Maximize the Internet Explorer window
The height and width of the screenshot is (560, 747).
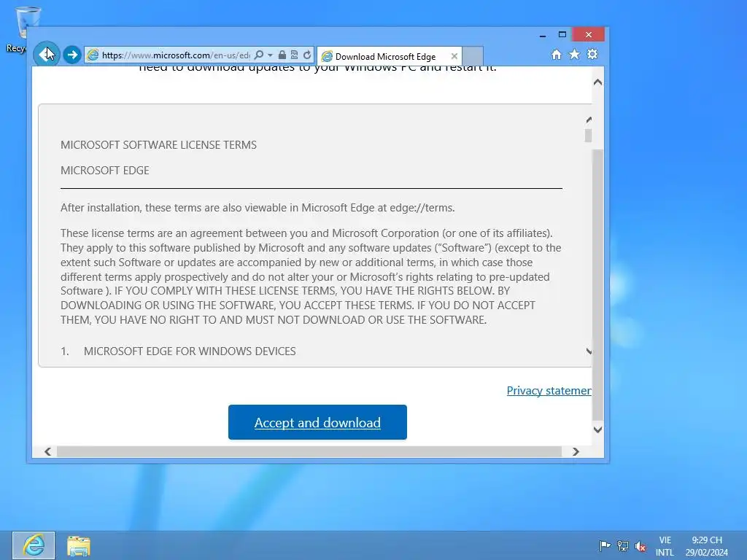pyautogui.click(x=562, y=34)
